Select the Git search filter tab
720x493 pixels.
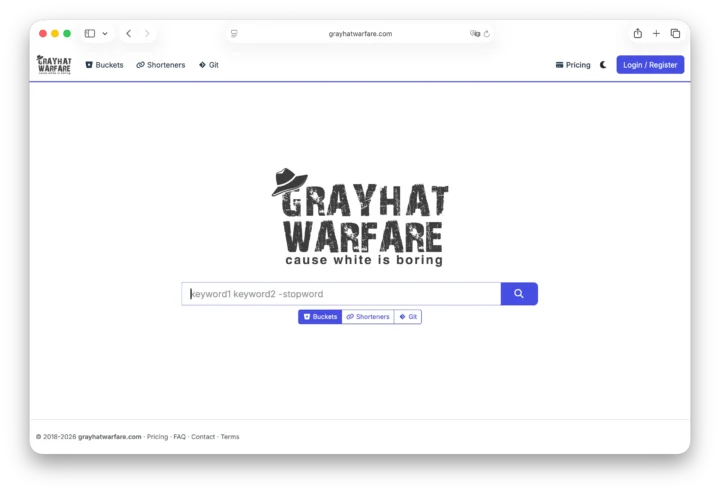[408, 317]
